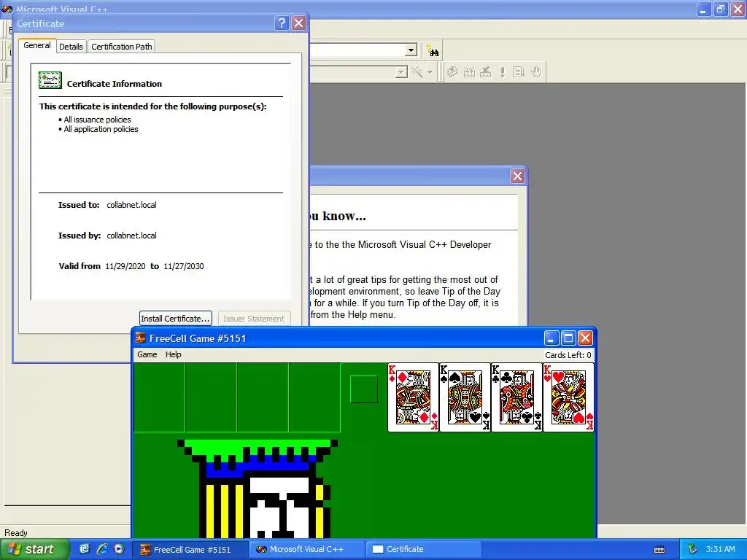747x560 pixels.
Task: Click 'All issuance policies' text
Action: [x=97, y=120]
